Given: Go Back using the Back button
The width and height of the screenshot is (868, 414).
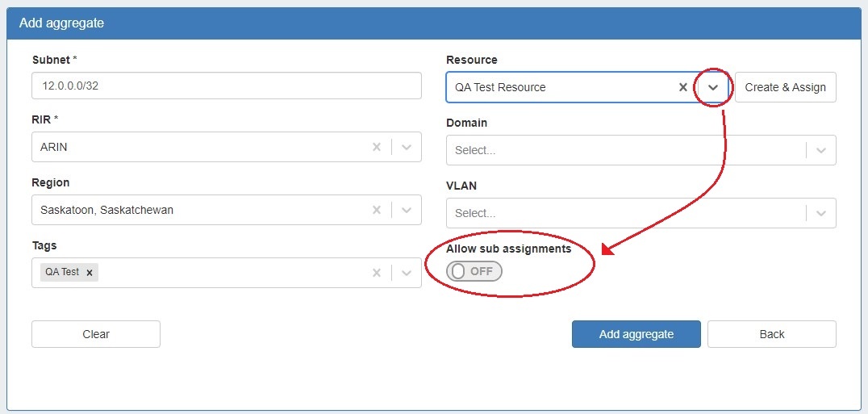Looking at the screenshot, I should (x=771, y=334).
